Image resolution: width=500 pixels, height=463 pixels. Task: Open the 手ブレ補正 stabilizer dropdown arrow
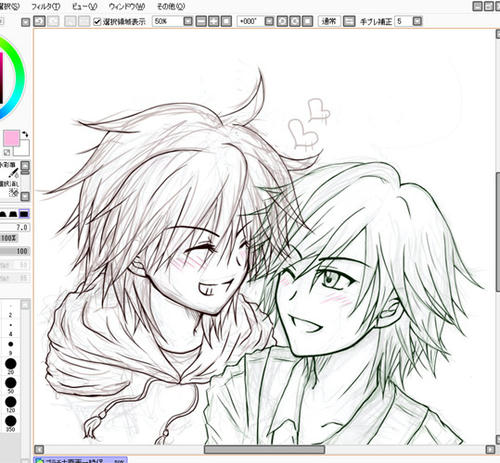(417, 22)
